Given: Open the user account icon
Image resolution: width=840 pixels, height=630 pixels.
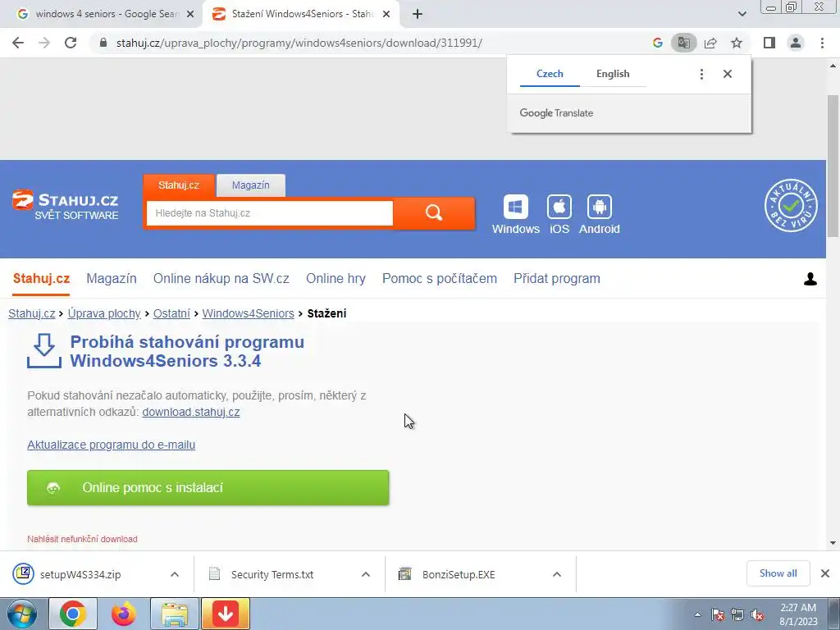Looking at the screenshot, I should (810, 279).
